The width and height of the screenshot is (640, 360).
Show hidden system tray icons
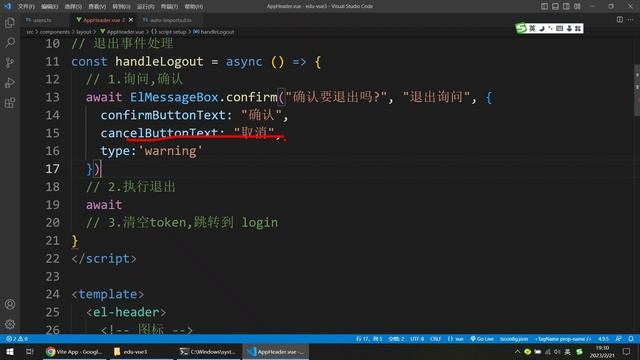pyautogui.click(x=517, y=351)
